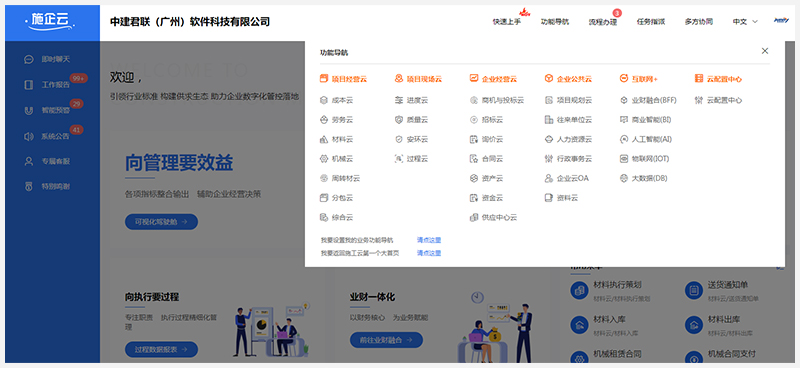800x368 pixels.
Task: Open the 特别鸣谢 medal icon in sidebar
Action: (x=29, y=186)
